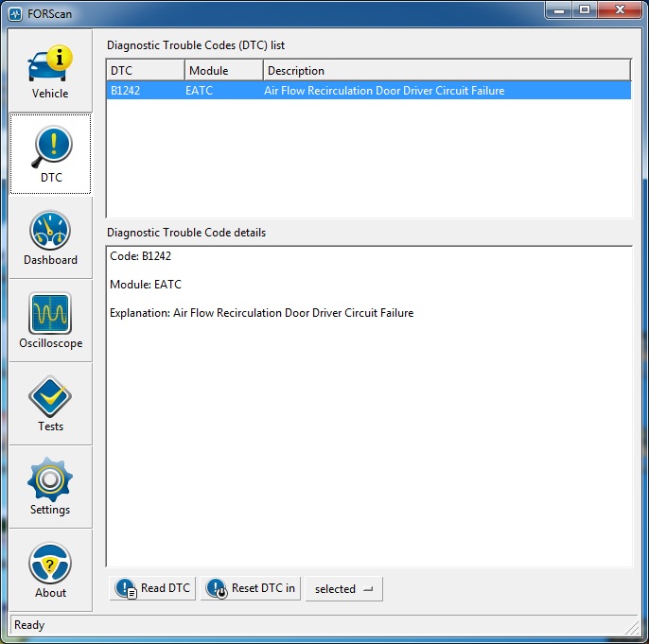Open the Vehicle section
Image resolution: width=649 pixels, height=644 pixels.
click(50, 71)
